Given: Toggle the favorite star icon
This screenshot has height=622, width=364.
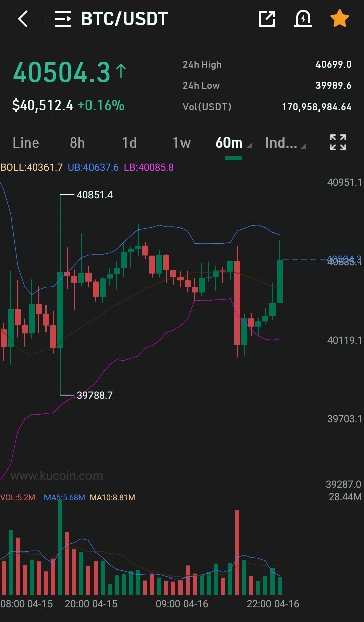Looking at the screenshot, I should coord(340,19).
